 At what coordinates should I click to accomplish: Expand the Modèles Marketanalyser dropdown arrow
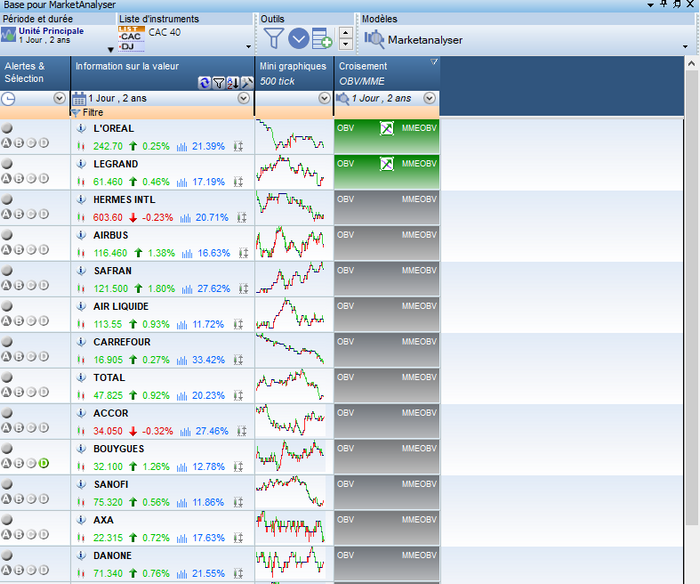pos(685,46)
